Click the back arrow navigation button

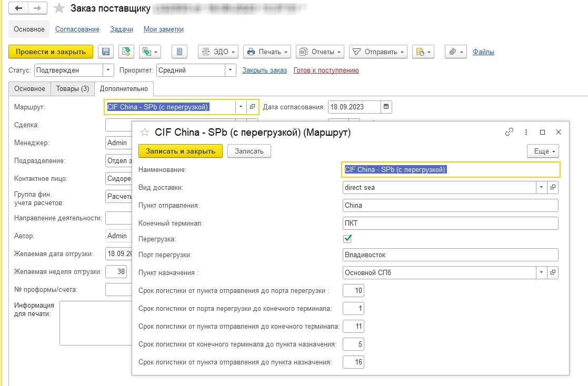point(18,8)
